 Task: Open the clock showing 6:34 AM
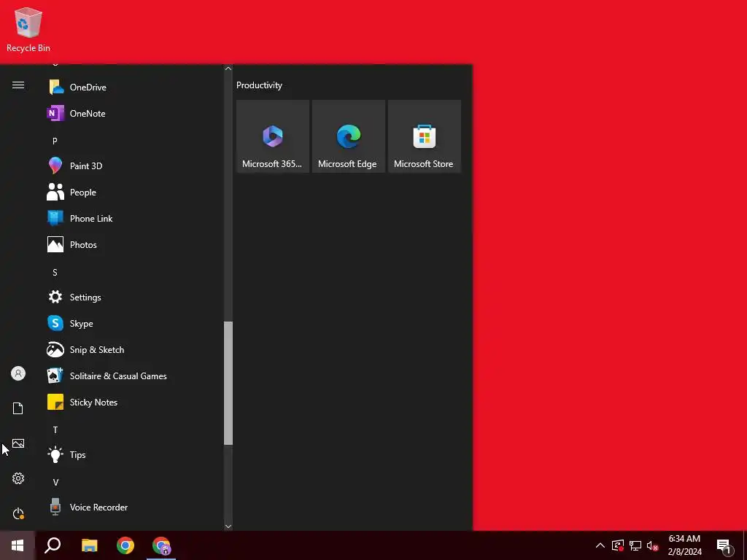[684, 545]
